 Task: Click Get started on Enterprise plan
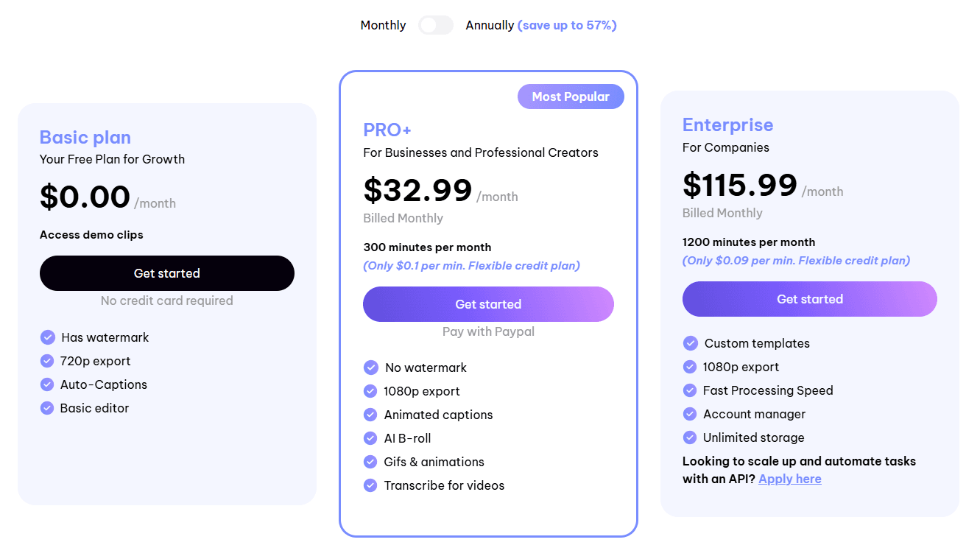tap(810, 299)
